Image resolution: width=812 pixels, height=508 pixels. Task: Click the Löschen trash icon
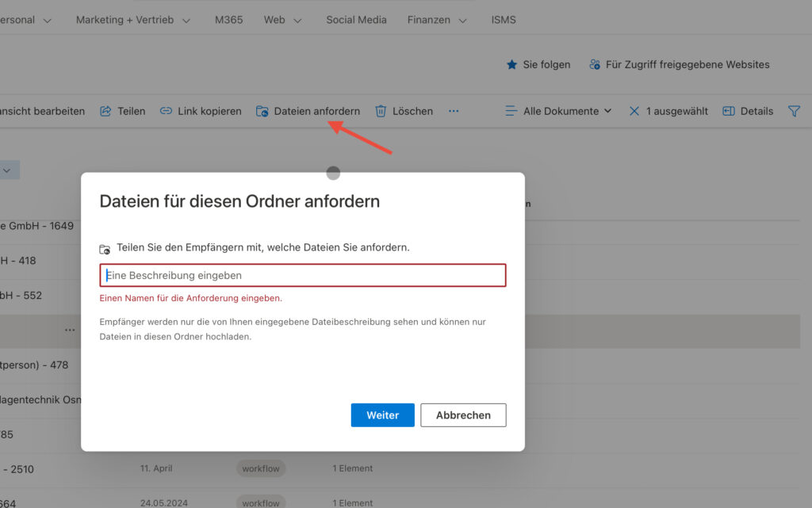point(381,112)
